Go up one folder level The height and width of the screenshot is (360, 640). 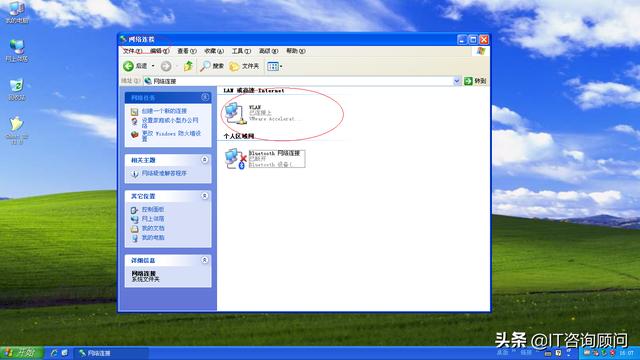(188, 66)
